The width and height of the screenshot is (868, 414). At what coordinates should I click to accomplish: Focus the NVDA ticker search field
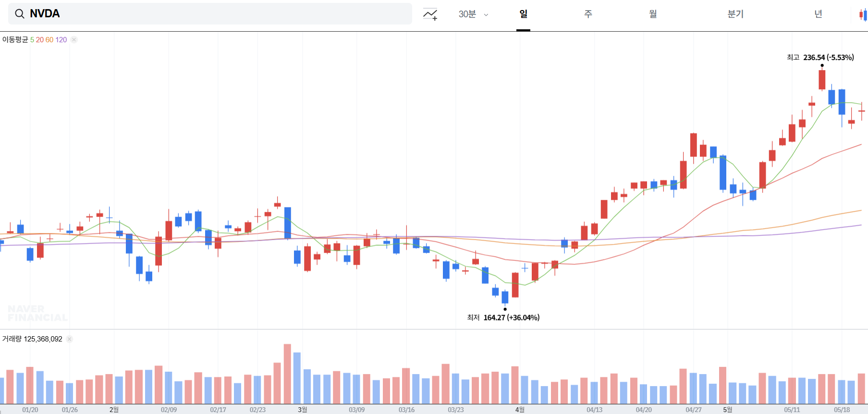click(x=210, y=14)
